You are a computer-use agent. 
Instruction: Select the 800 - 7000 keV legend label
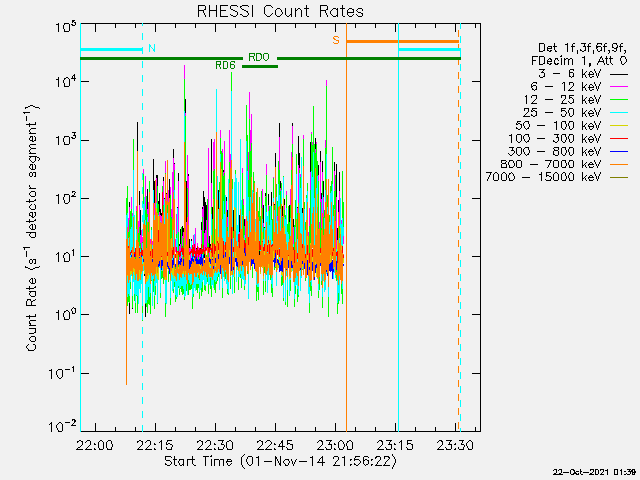pos(551,164)
